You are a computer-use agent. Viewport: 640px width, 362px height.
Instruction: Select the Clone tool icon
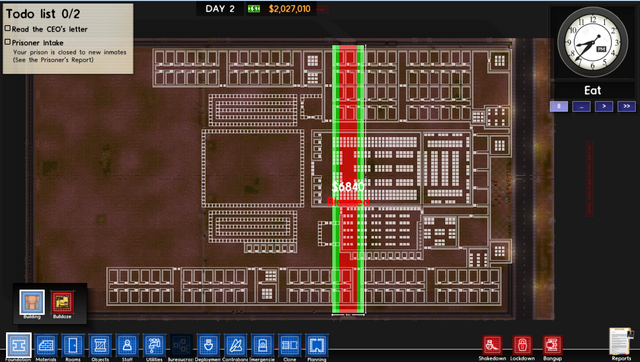tap(289, 345)
